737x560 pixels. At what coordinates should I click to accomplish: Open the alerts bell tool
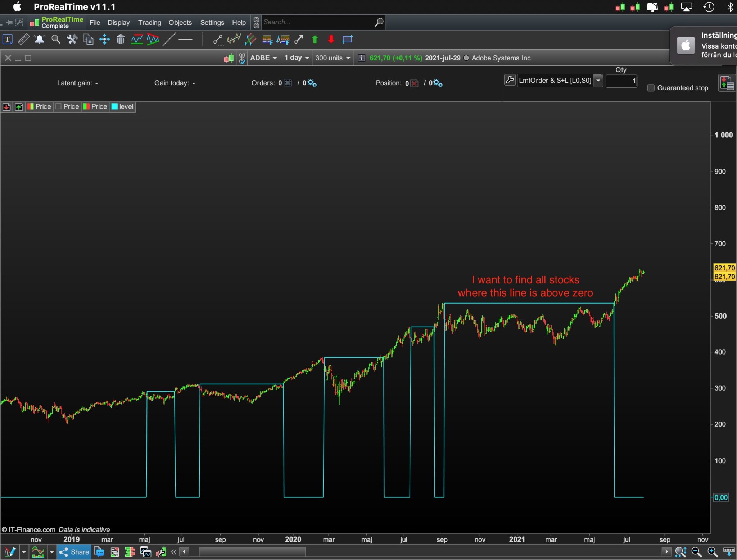[39, 39]
